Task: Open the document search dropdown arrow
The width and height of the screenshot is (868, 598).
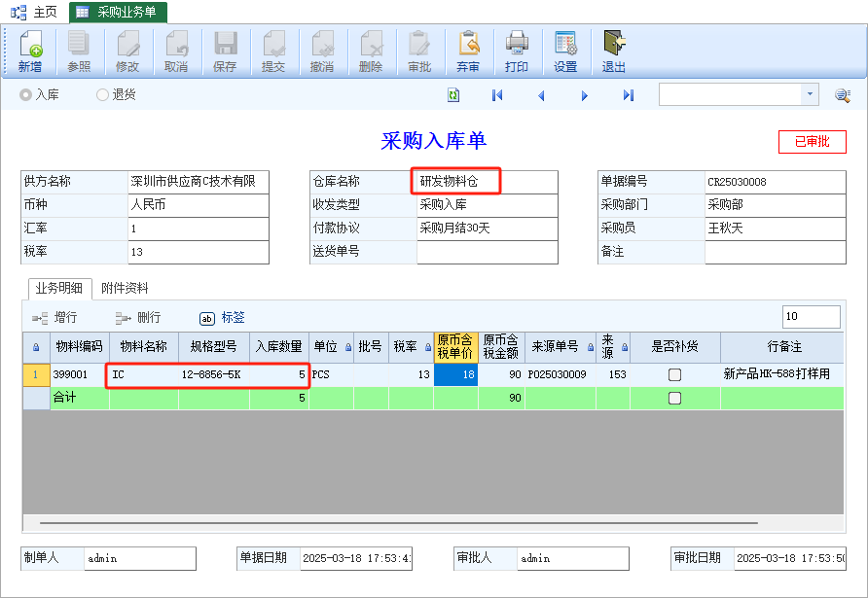Action: [x=810, y=94]
